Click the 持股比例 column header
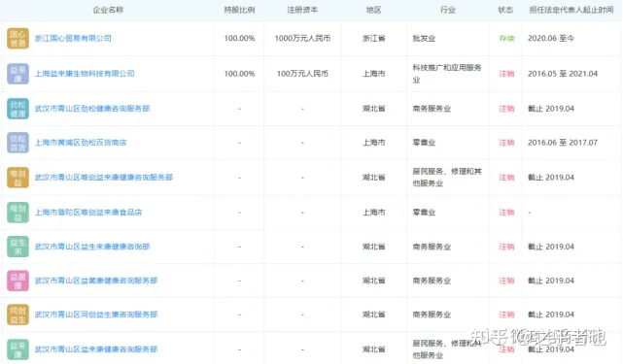 tap(239, 10)
